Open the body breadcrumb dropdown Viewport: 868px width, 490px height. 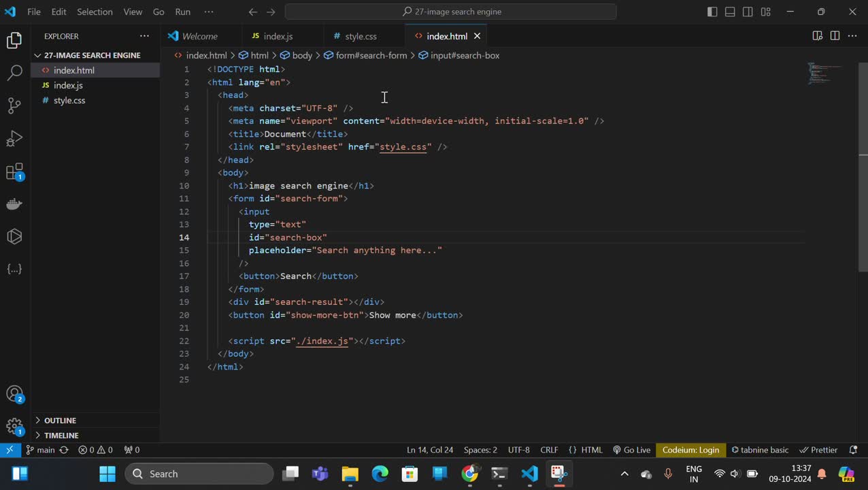[296, 56]
